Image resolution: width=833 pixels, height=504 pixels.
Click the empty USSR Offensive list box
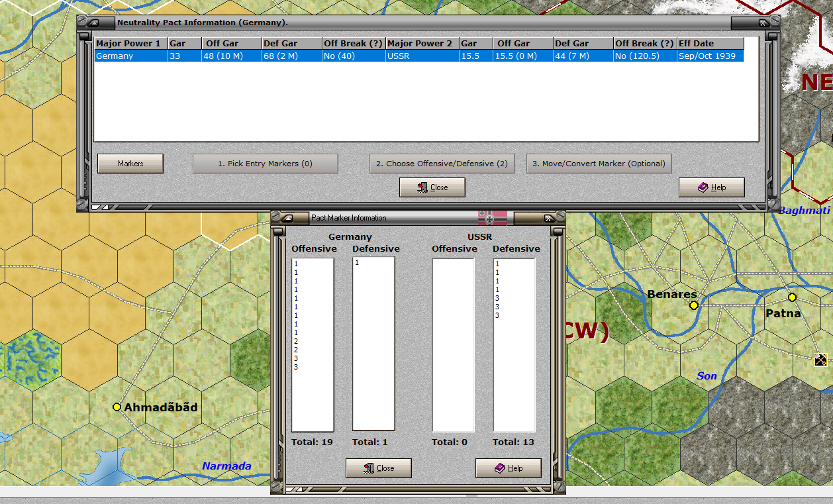(454, 344)
